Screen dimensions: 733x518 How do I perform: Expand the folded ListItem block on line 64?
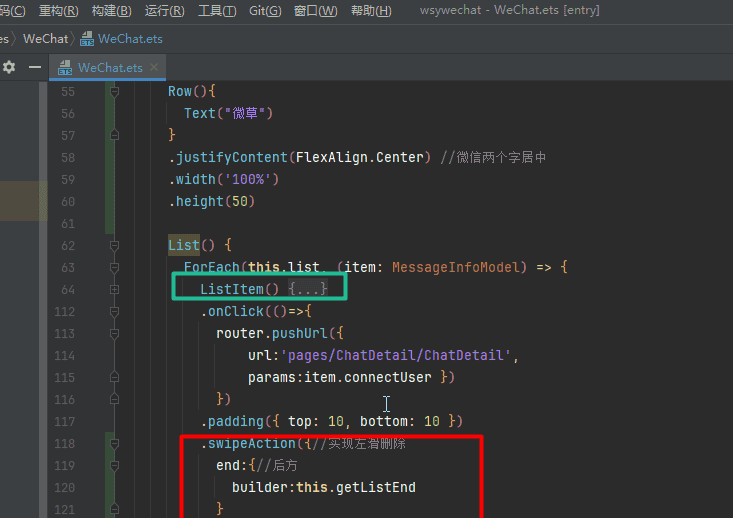[x=114, y=289]
